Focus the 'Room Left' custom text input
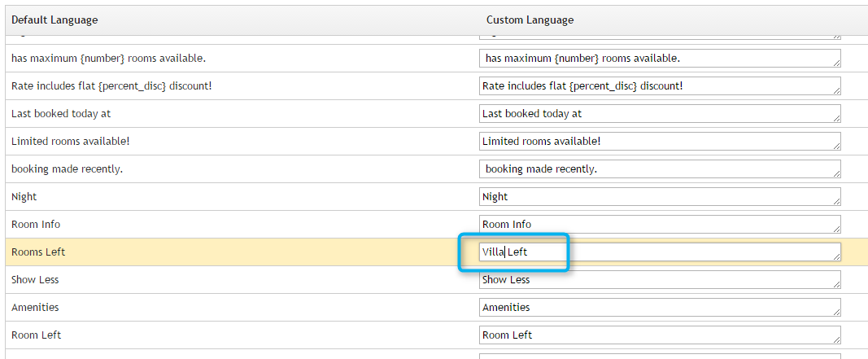This screenshot has width=868, height=359. [659, 335]
